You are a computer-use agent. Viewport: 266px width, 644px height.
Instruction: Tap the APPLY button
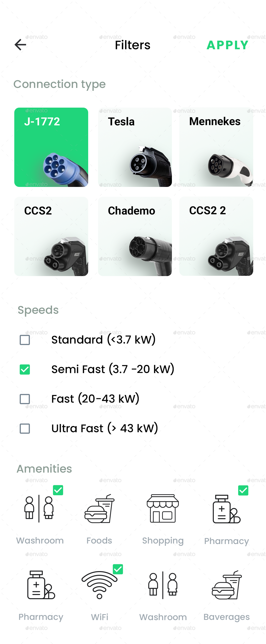point(227,45)
